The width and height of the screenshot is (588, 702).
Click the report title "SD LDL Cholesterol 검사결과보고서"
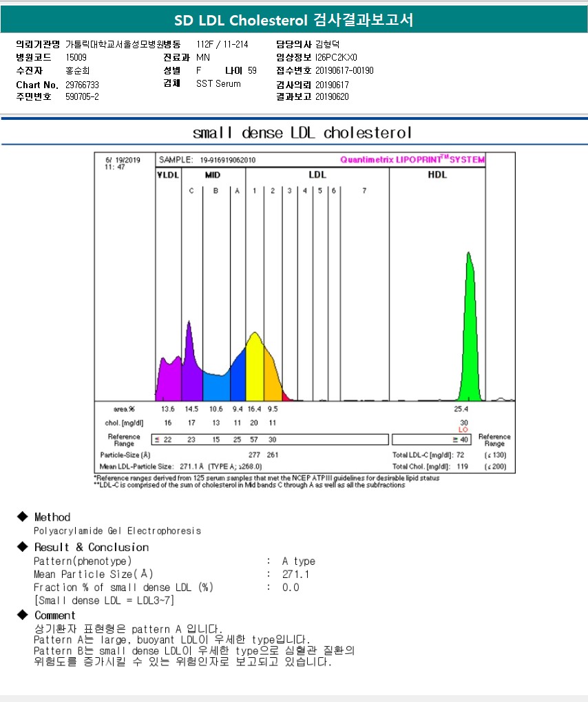pyautogui.click(x=293, y=20)
